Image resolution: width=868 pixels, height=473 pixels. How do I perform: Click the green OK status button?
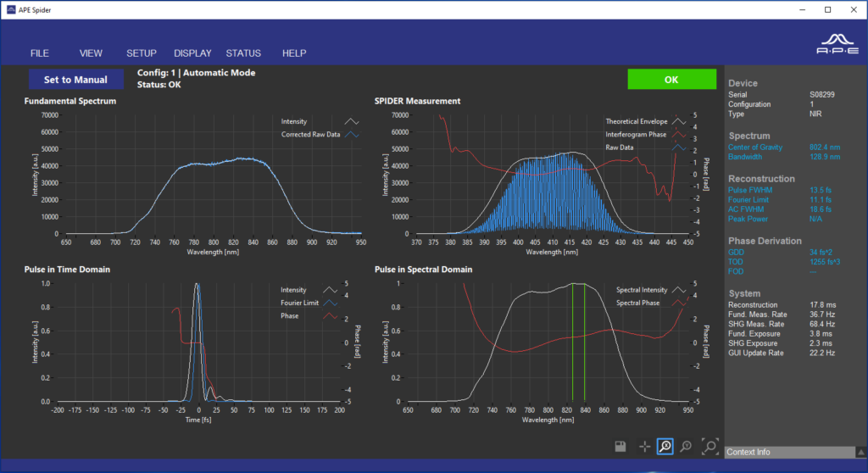click(671, 79)
